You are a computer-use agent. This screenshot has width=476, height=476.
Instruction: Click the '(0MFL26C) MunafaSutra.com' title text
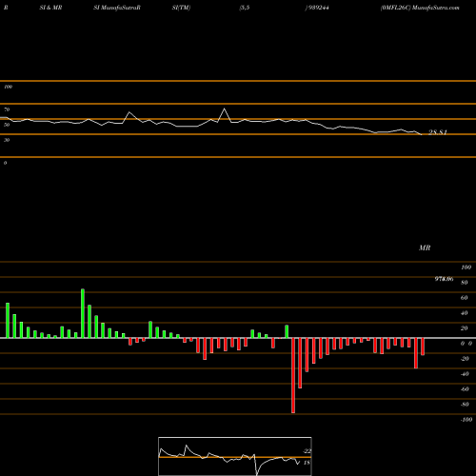click(420, 8)
